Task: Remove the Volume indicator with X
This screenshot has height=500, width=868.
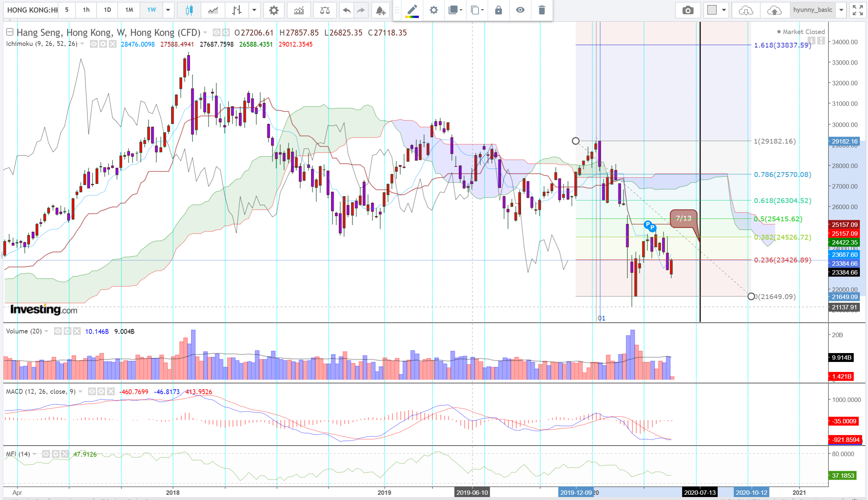Action: pos(77,331)
